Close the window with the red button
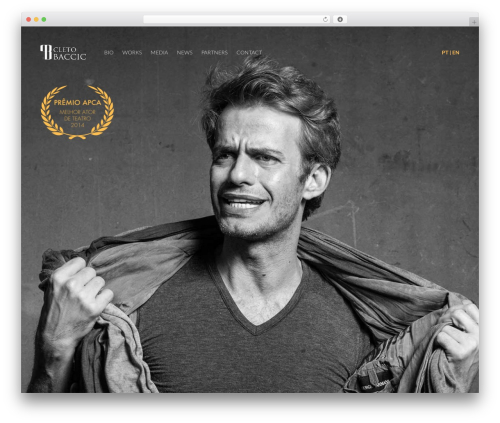Screen dimensions: 500x423 29,20
